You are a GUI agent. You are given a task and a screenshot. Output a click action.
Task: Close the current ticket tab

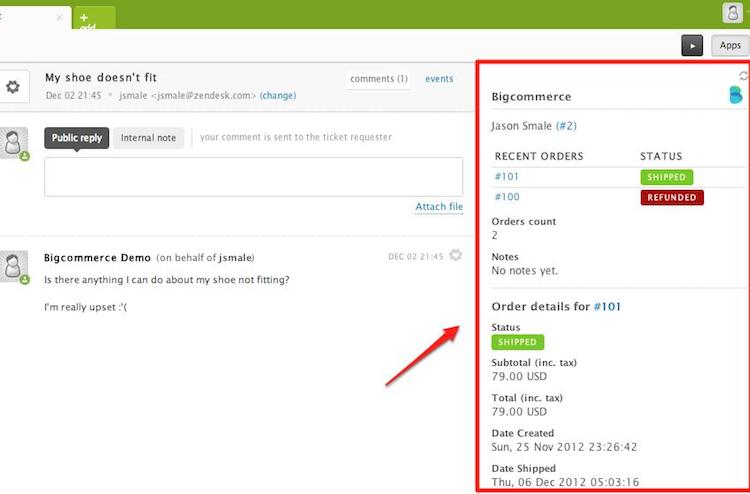coord(59,18)
